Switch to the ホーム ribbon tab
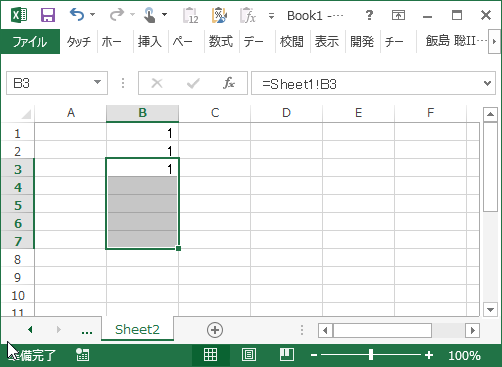 coord(111,42)
